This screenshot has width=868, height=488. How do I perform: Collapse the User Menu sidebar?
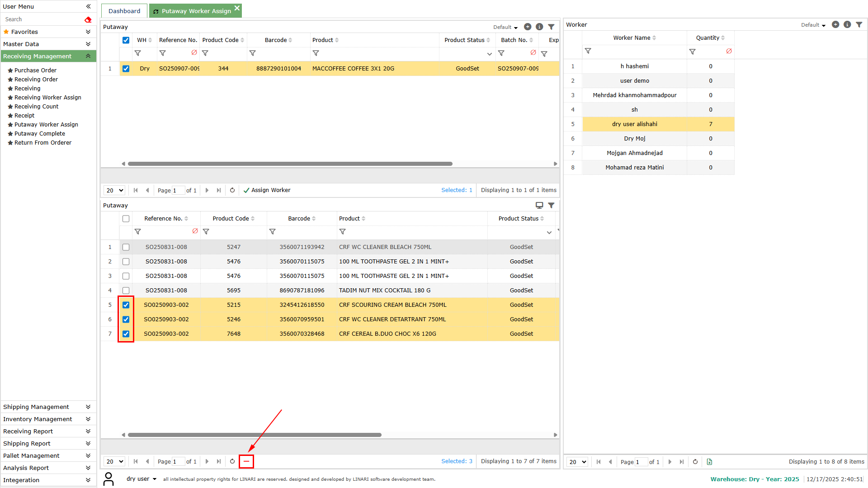88,6
